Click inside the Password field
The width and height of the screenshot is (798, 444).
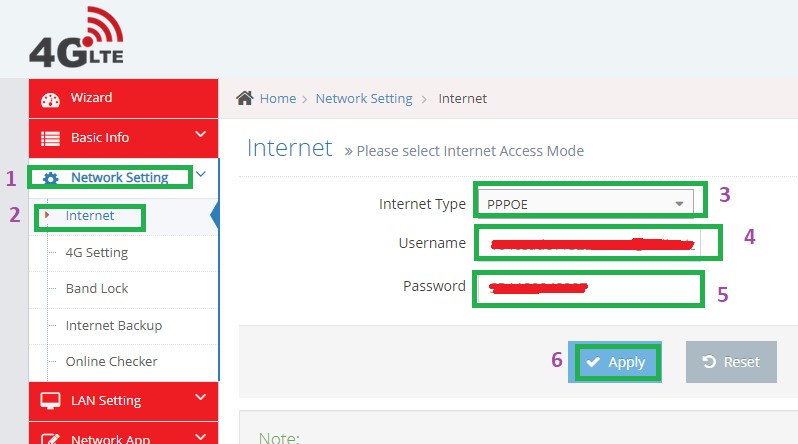coord(590,288)
